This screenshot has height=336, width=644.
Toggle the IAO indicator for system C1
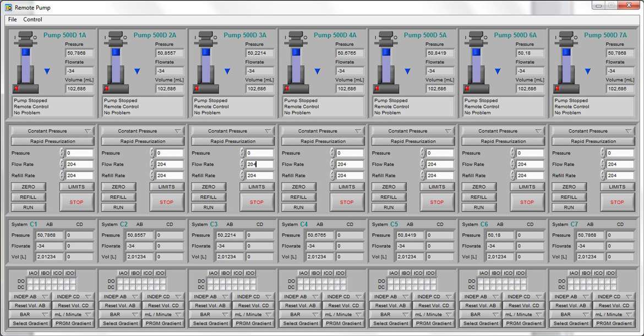33,273
